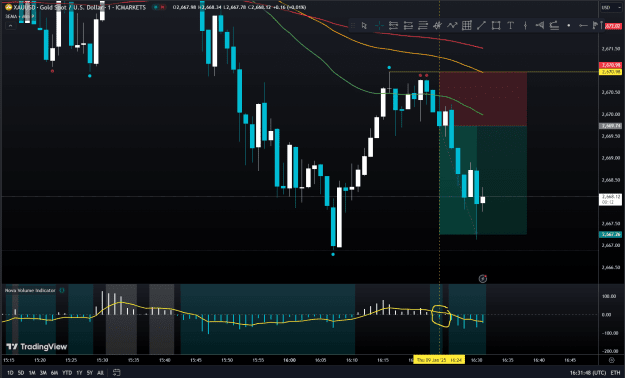625x378 pixels.
Task: Select the Nova Volume Indicator label
Action: click(x=30, y=290)
